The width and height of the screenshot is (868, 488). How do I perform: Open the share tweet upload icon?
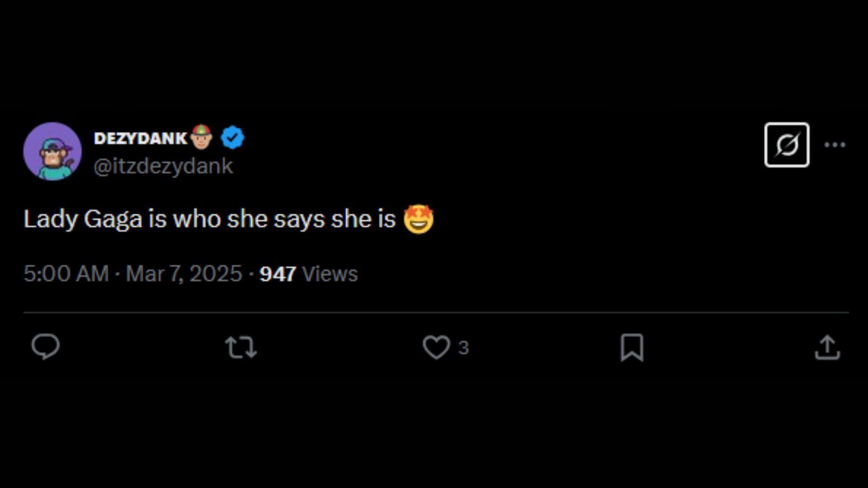click(827, 347)
